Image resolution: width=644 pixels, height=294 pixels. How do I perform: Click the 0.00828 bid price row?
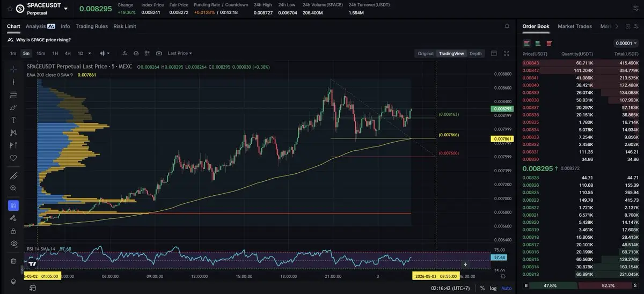[x=580, y=178]
